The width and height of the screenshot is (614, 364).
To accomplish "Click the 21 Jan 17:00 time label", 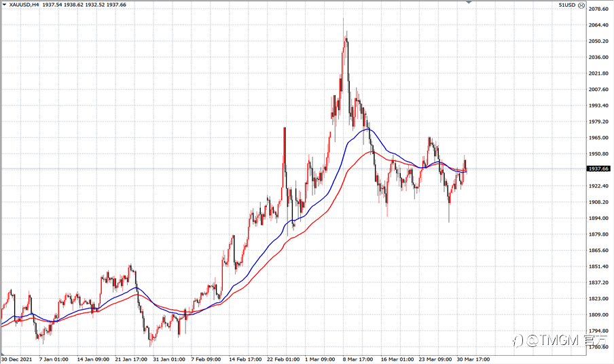I will tap(131, 359).
